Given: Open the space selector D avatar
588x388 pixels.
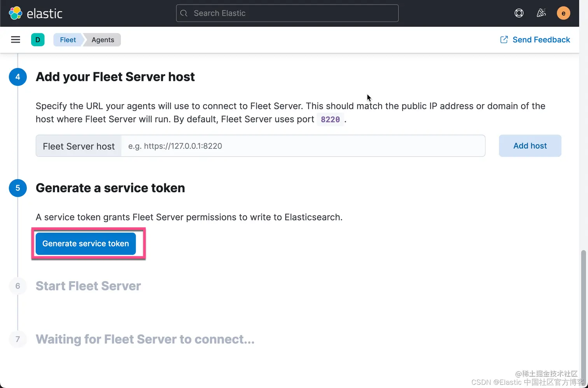Looking at the screenshot, I should pos(38,40).
